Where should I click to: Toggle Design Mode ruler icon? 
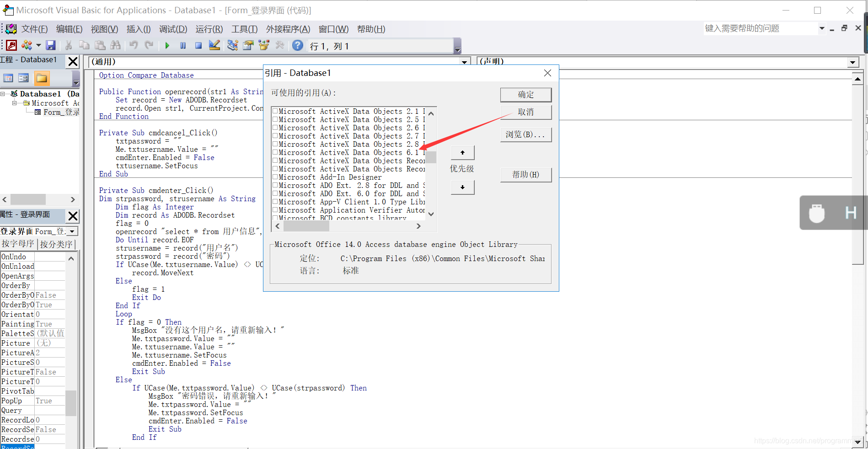214,45
